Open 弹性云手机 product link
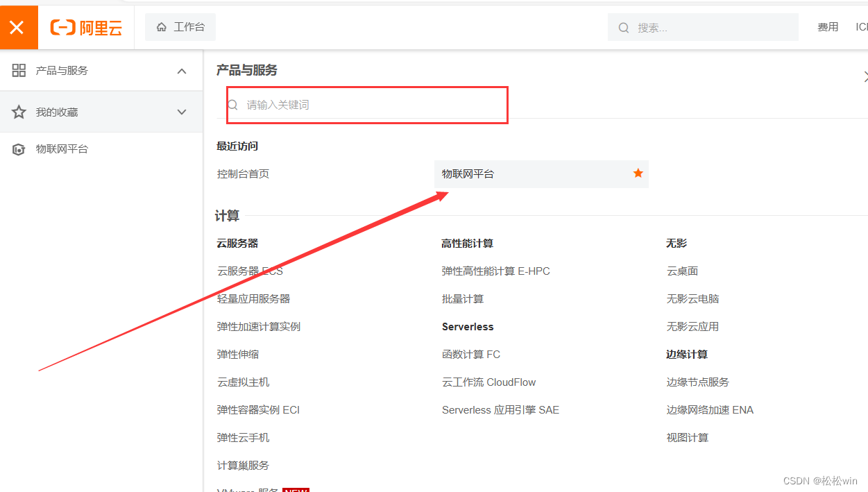The width and height of the screenshot is (868, 492). click(243, 437)
